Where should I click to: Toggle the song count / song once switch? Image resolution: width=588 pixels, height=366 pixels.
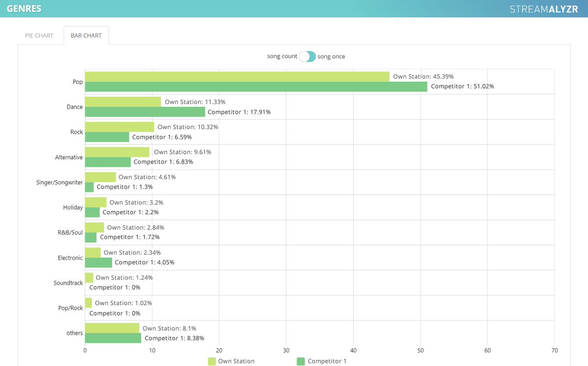point(307,56)
